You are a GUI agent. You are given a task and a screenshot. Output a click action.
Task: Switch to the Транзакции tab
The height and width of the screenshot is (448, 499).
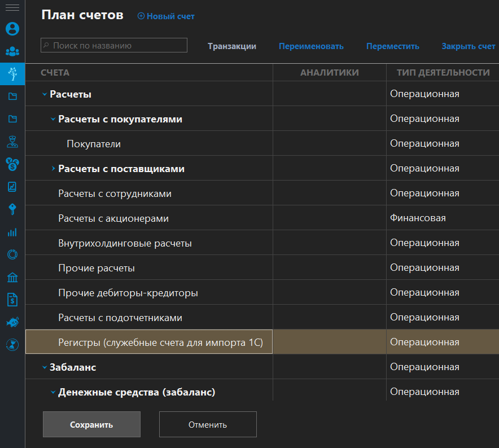pos(232,46)
